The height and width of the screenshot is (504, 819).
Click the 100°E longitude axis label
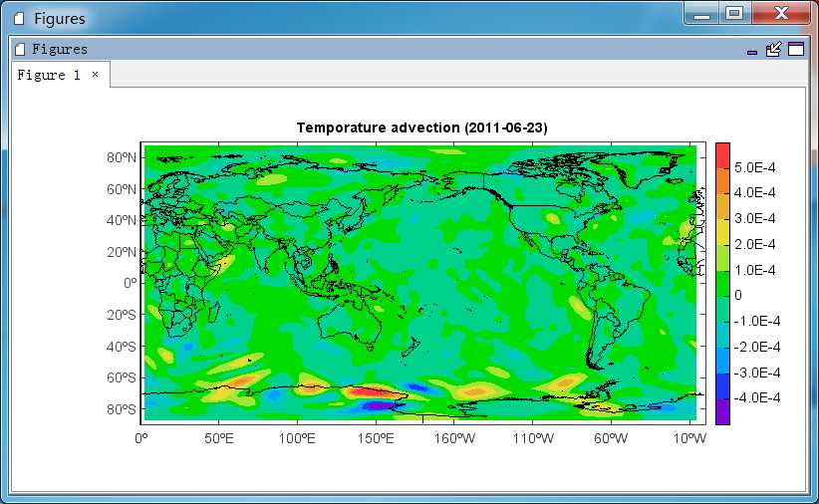coord(297,438)
